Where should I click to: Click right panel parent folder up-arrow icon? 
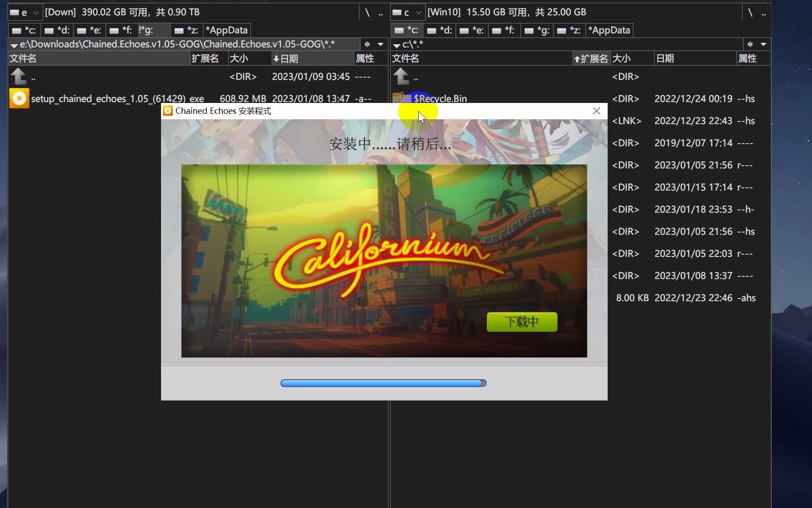(401, 76)
